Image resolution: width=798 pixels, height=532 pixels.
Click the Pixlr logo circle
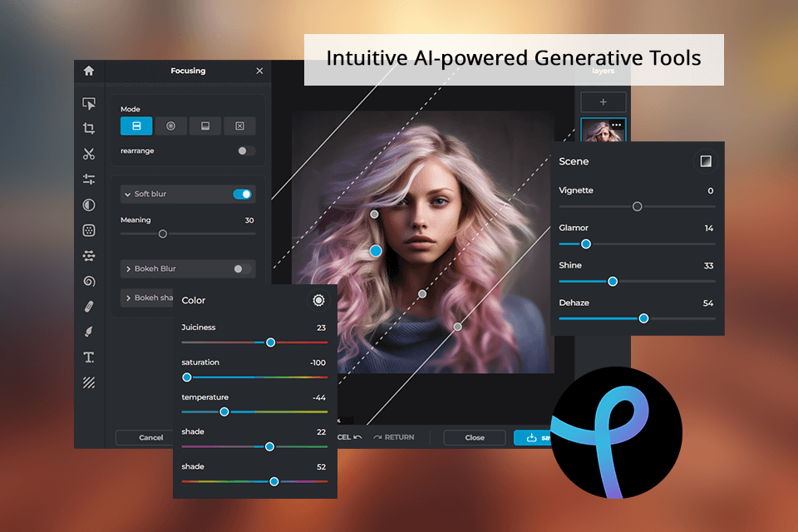616,433
